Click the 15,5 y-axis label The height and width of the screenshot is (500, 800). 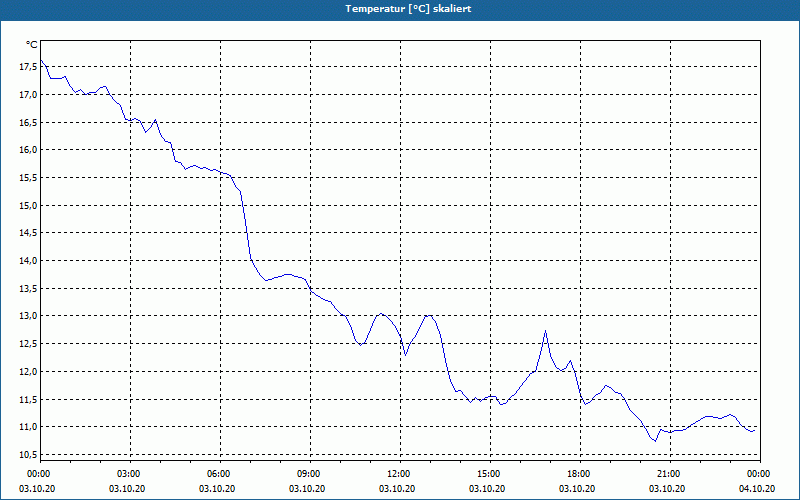29,178
